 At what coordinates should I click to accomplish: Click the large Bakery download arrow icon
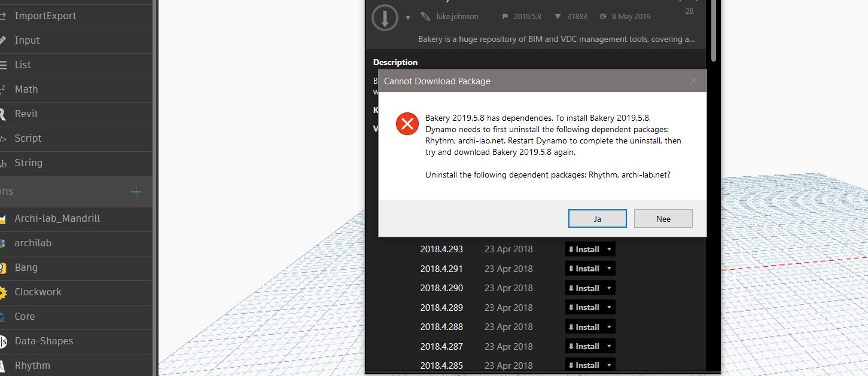point(385,17)
